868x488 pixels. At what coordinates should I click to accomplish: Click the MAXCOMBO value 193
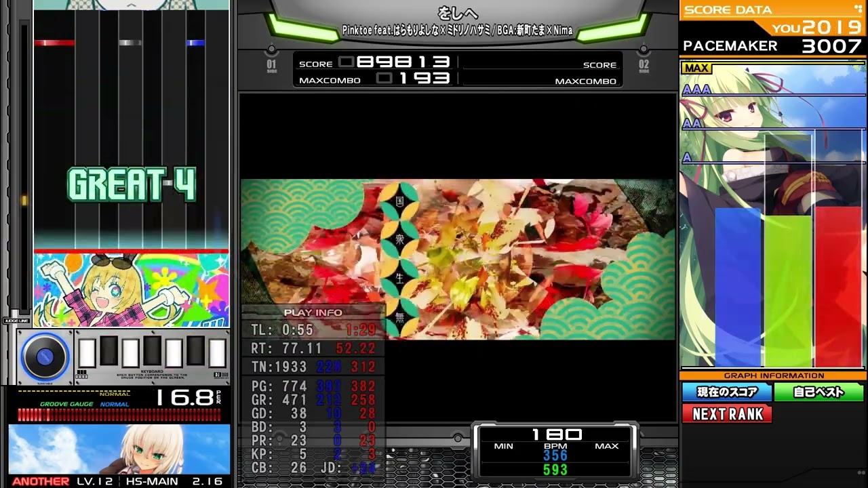[425, 79]
